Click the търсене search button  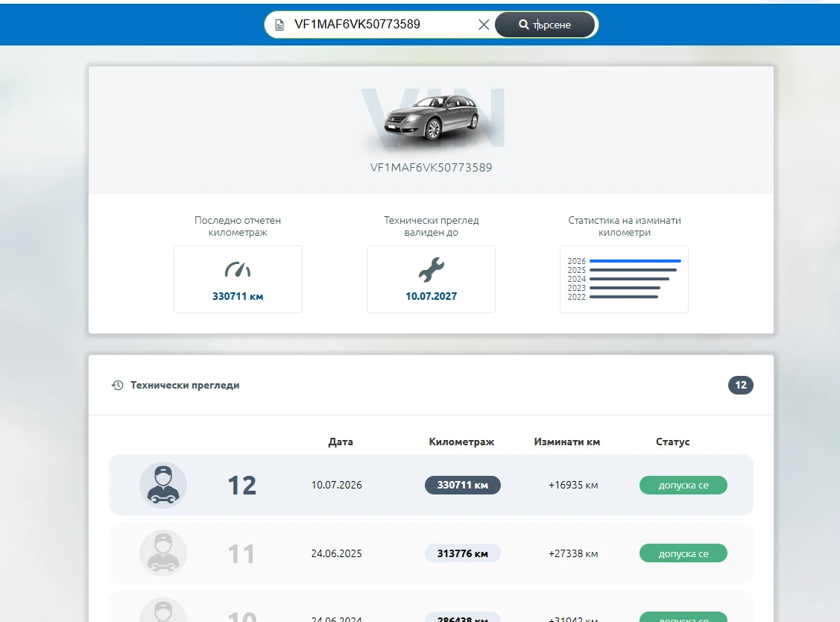click(545, 25)
